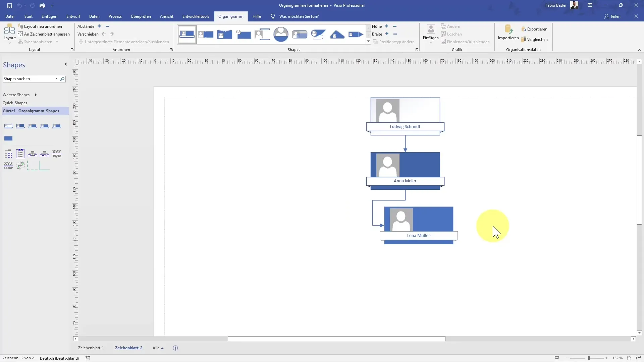Image resolution: width=644 pixels, height=362 pixels.
Task: Add a new sheet with the plus icon
Action: [175, 348]
